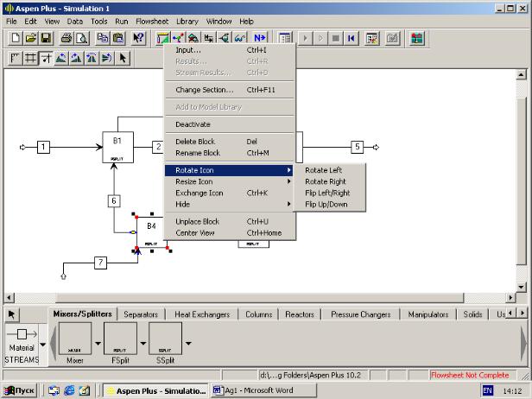
Task: Choose Unplace Block entry
Action: [x=229, y=222]
